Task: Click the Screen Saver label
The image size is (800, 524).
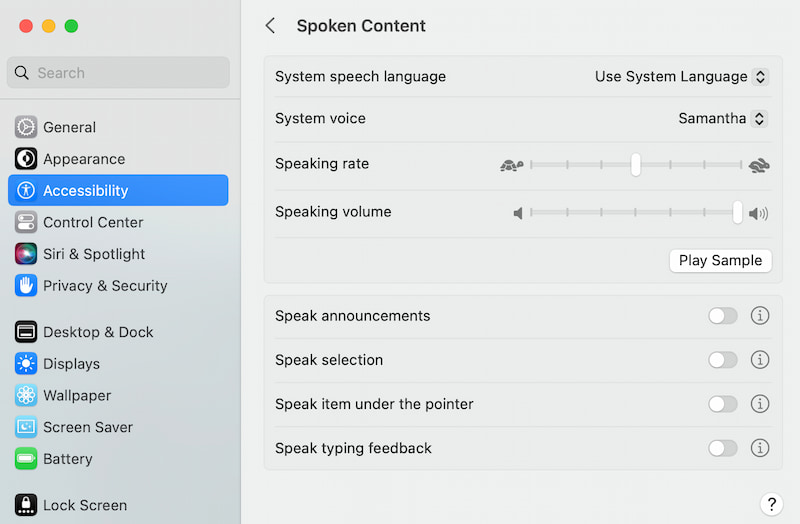Action: (x=88, y=427)
